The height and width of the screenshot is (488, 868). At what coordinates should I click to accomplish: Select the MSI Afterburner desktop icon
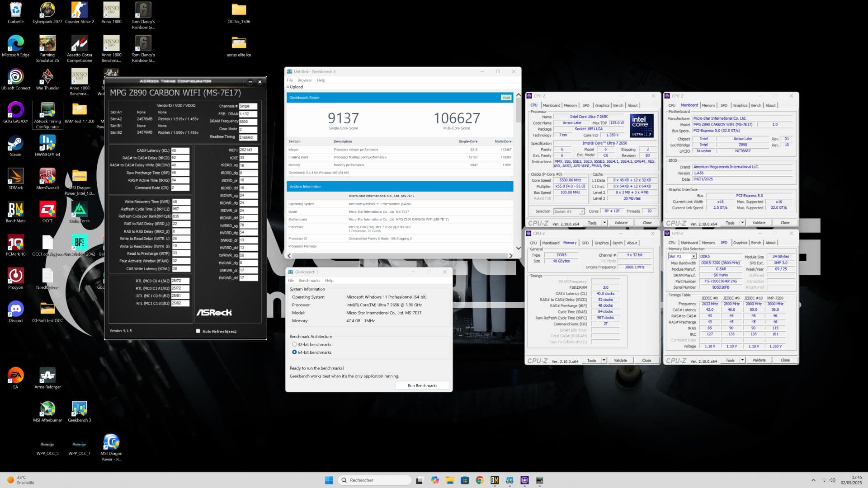coord(47,411)
